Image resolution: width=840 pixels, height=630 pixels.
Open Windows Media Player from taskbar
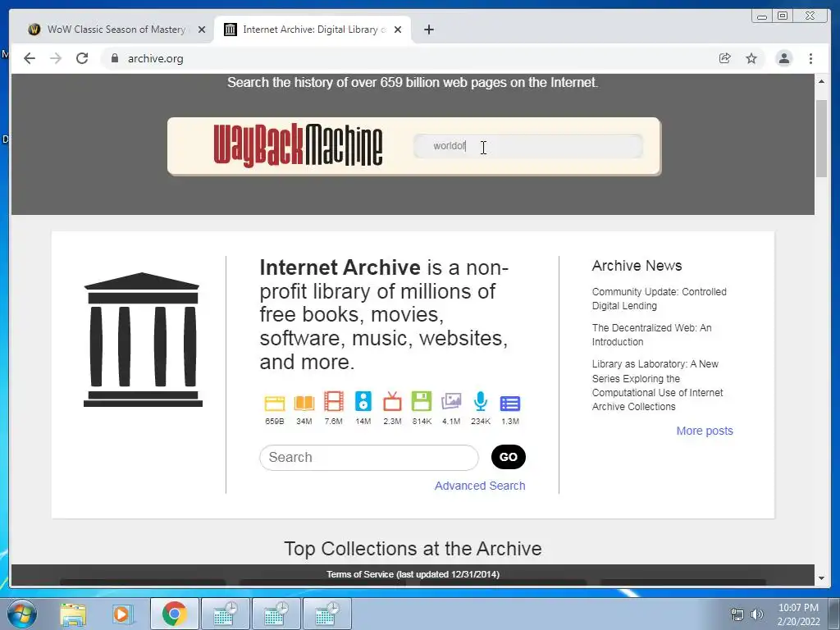click(x=123, y=614)
